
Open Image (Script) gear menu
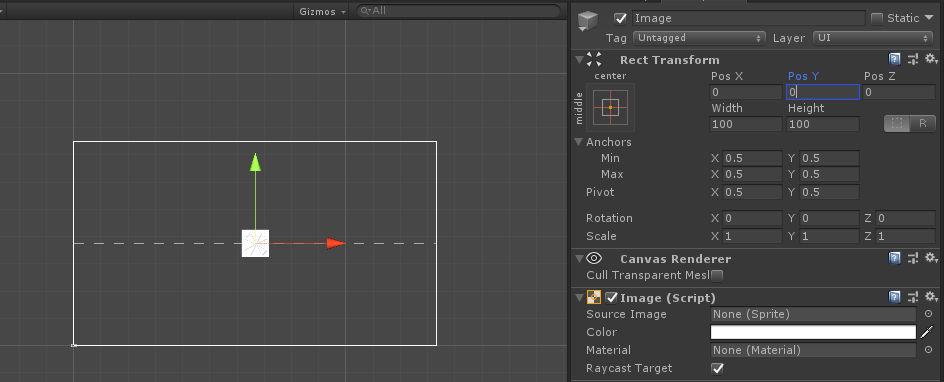931,297
